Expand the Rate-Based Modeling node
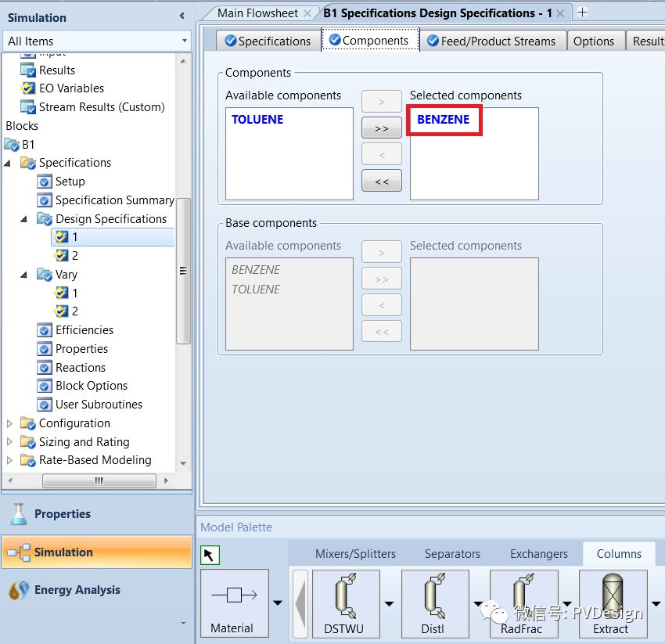The width and height of the screenshot is (665, 644). pyautogui.click(x=9, y=460)
